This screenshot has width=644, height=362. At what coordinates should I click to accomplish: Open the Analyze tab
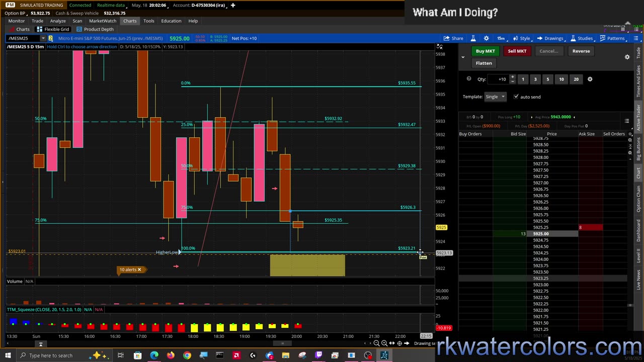[x=58, y=21]
